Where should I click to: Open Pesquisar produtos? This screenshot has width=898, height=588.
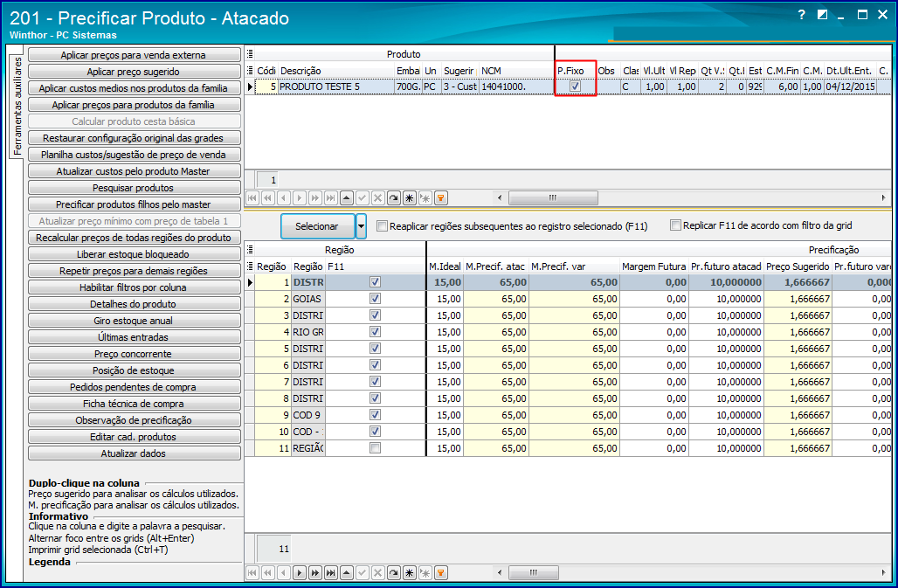point(134,188)
